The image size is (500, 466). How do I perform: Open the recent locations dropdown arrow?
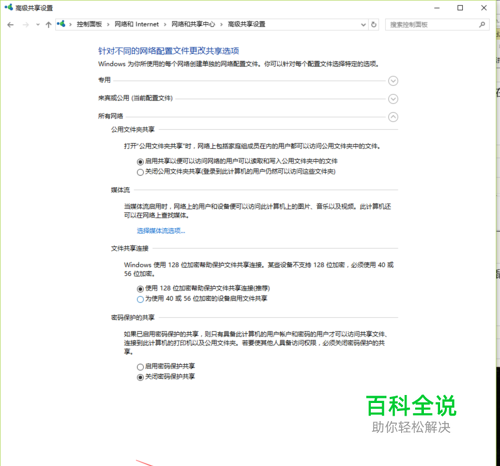[x=38, y=25]
